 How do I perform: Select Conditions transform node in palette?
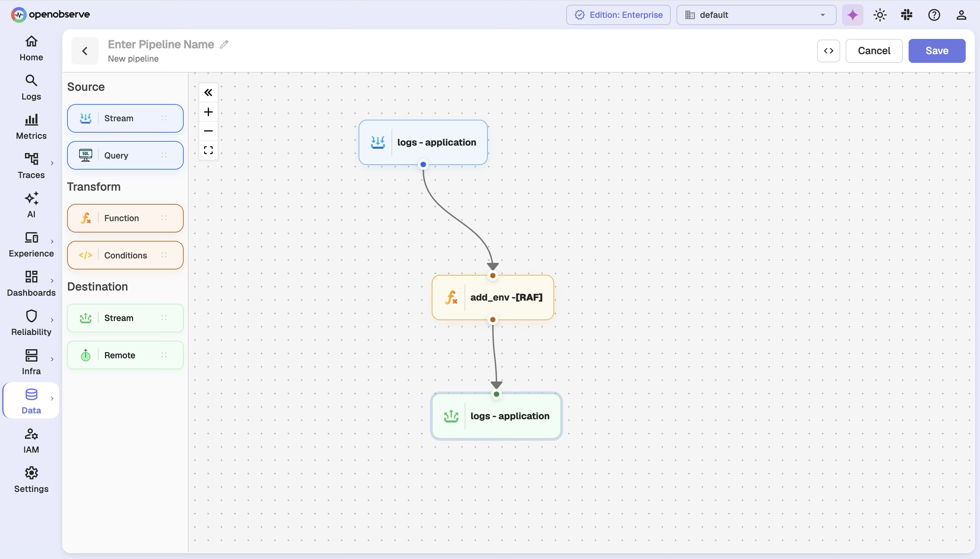tap(125, 255)
